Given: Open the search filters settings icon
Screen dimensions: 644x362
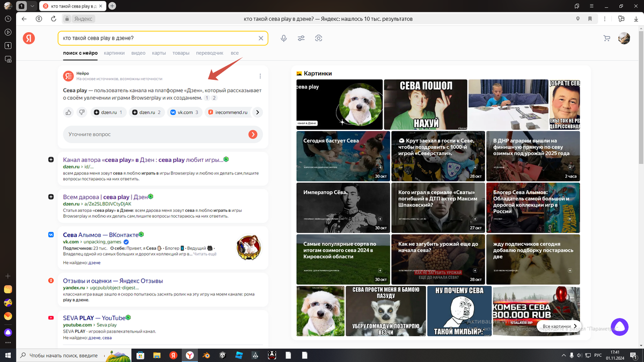Looking at the screenshot, I should [301, 38].
